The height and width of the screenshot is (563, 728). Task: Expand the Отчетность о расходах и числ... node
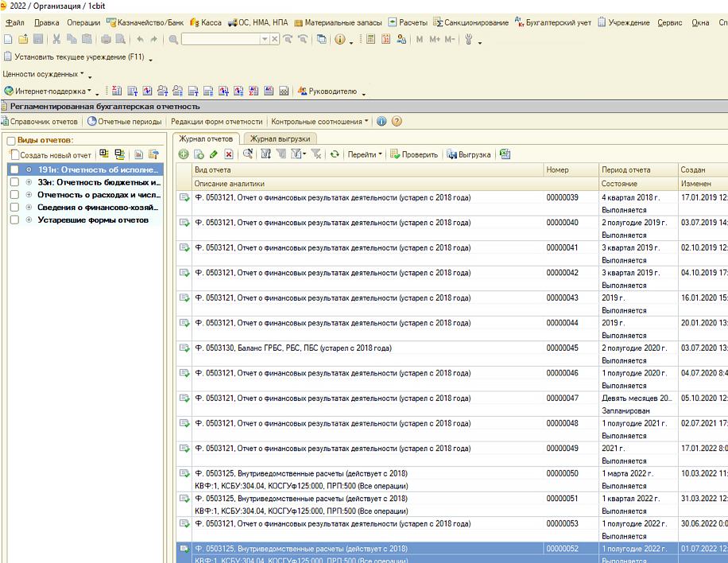coord(29,195)
